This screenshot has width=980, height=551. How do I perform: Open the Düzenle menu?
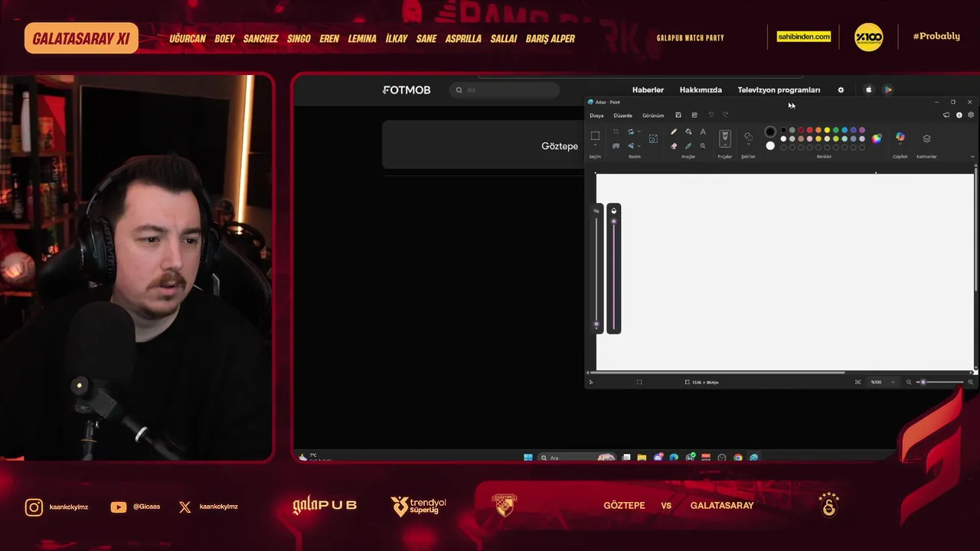[622, 116]
